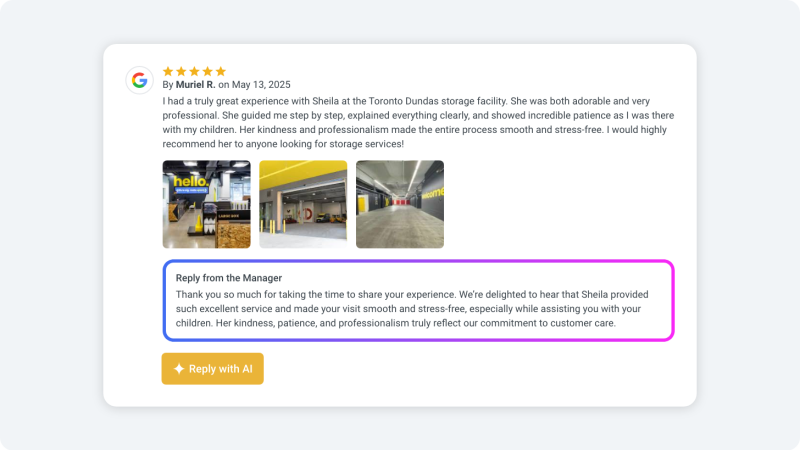Click the third rating star
This screenshot has height=450, width=800.
(194, 71)
